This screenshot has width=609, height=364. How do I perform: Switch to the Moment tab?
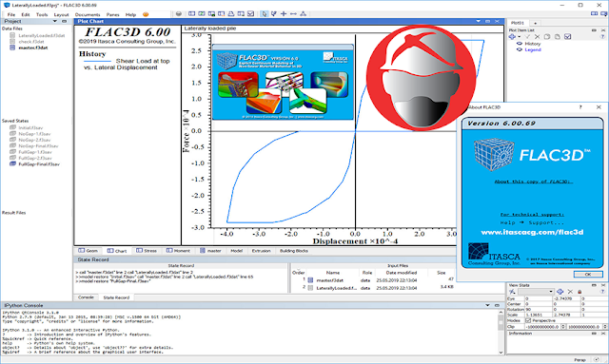coord(178,251)
